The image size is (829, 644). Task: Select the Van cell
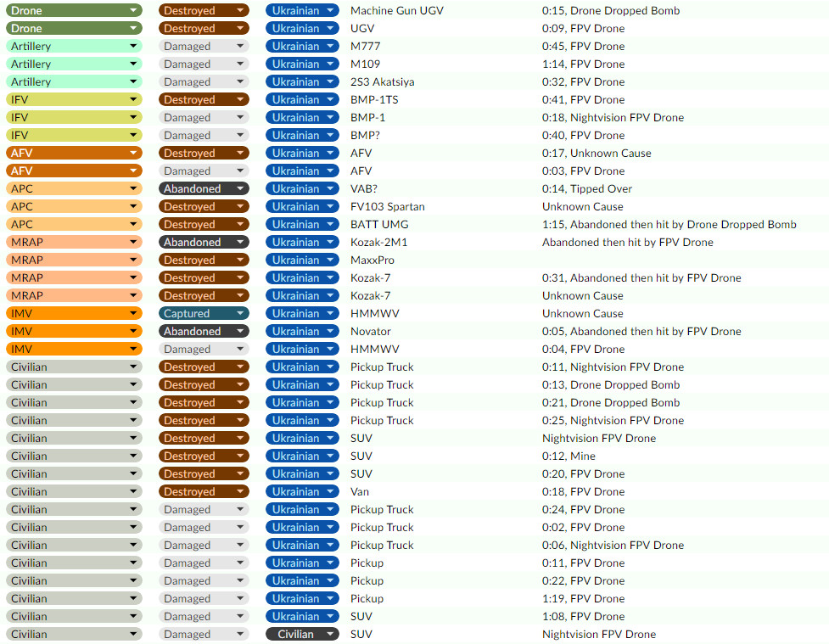[360, 492]
